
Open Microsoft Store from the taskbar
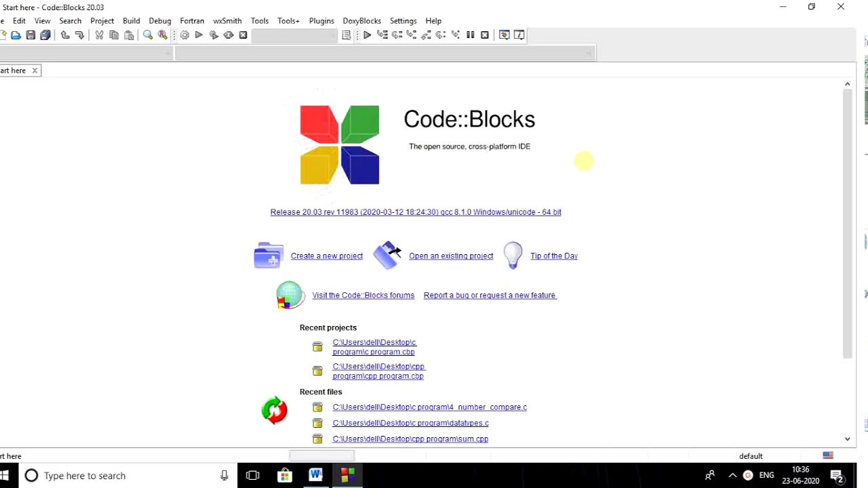[285, 476]
